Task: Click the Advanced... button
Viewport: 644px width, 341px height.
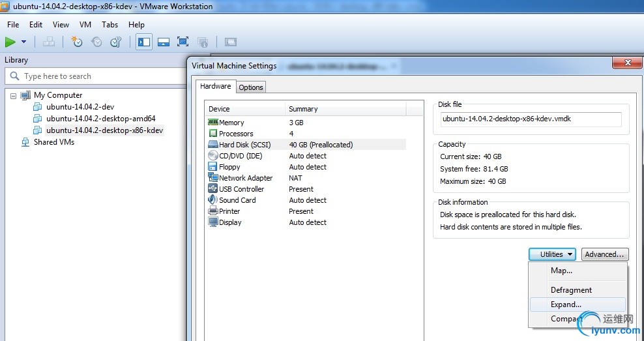Action: 605,254
